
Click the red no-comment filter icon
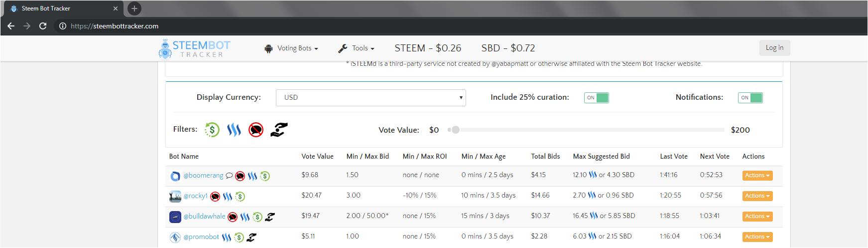[x=256, y=130]
